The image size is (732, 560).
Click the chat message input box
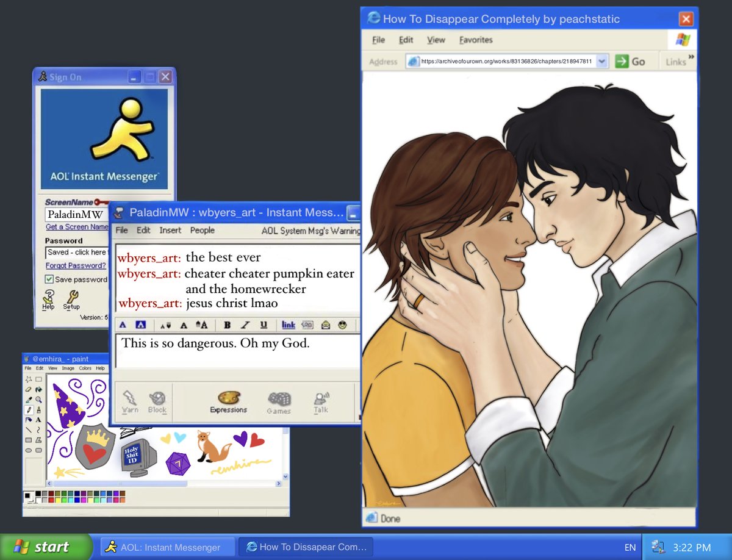click(x=238, y=351)
